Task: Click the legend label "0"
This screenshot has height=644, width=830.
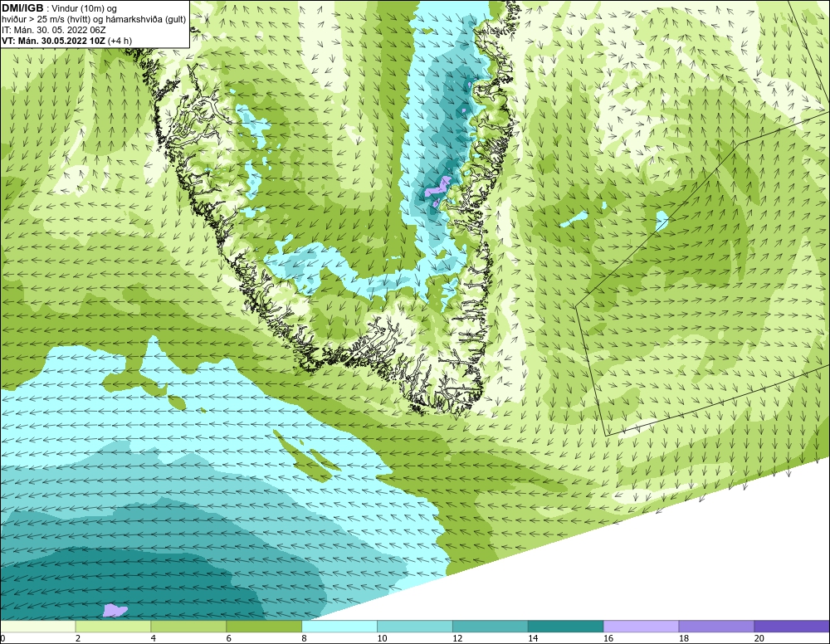Action: (x=2, y=638)
